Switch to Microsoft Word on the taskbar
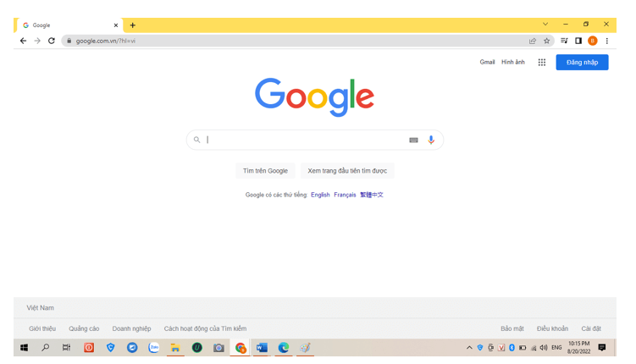Viewport: 636px width, 364px height. [262, 348]
